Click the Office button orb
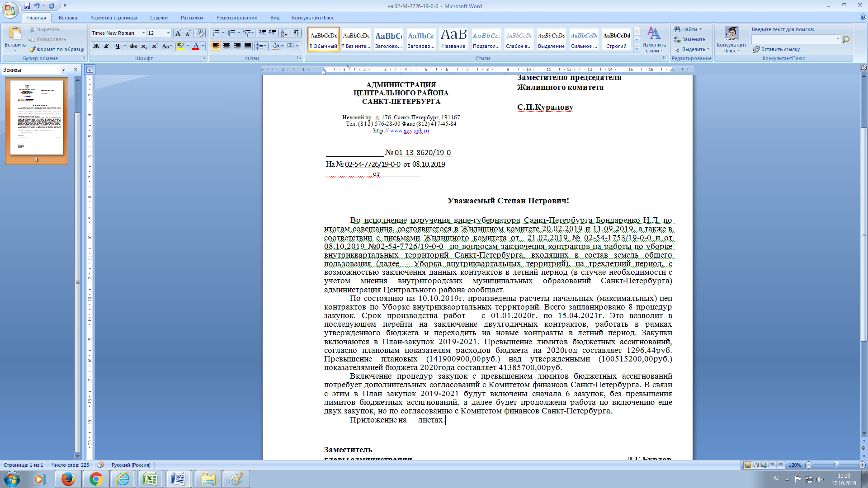The width and height of the screenshot is (868, 488). point(10,10)
